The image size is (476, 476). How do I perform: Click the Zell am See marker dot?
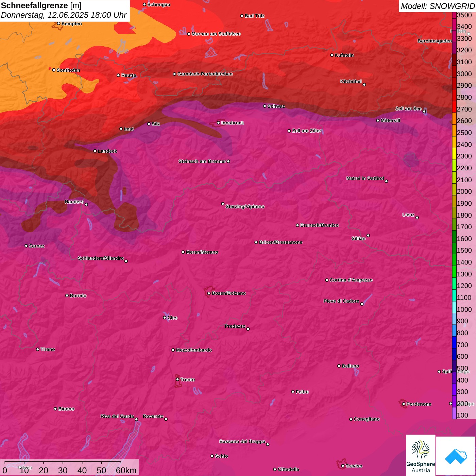pyautogui.click(x=424, y=111)
